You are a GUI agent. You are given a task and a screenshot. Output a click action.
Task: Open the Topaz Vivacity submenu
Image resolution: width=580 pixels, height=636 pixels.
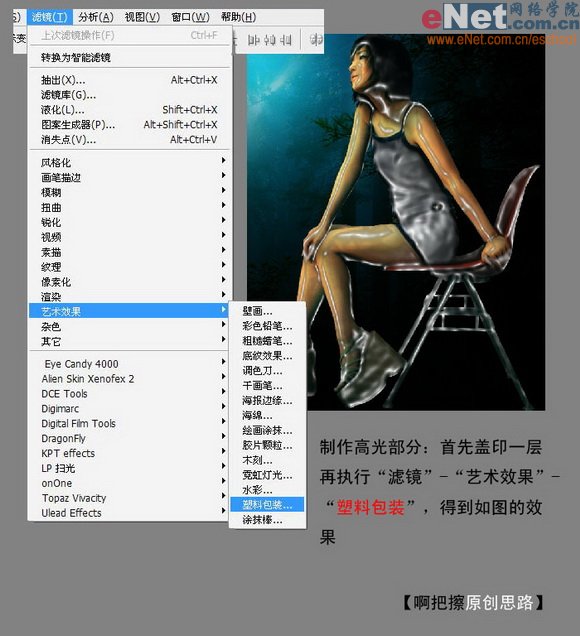pyautogui.click(x=130, y=498)
